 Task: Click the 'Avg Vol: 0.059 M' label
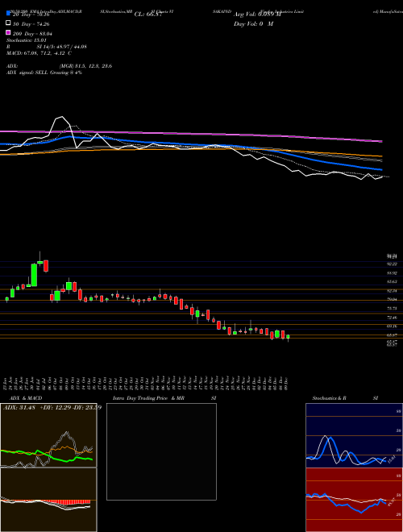coord(257,15)
